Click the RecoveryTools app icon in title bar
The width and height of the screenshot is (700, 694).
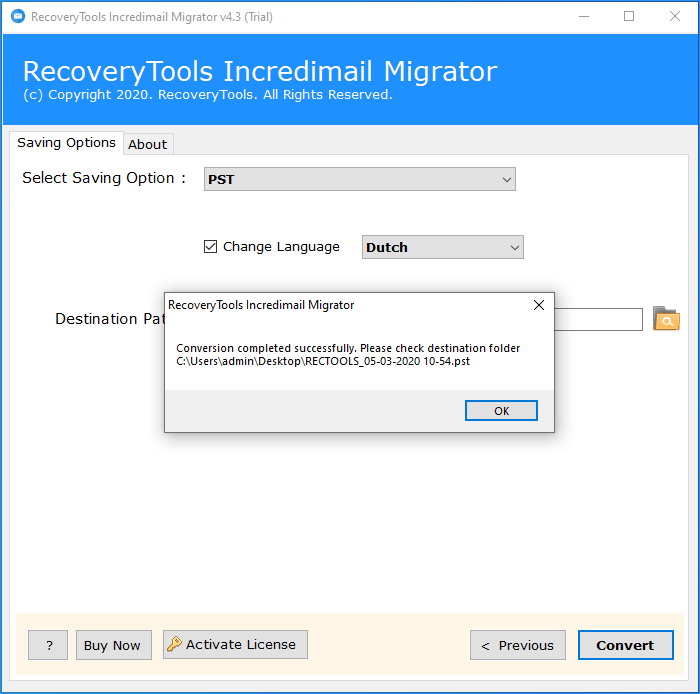[18, 17]
